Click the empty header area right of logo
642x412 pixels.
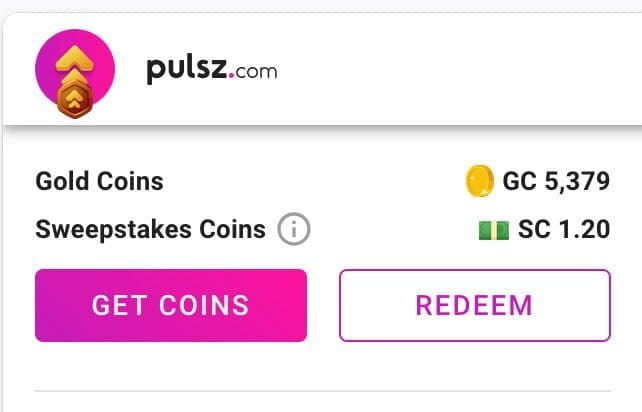459,70
